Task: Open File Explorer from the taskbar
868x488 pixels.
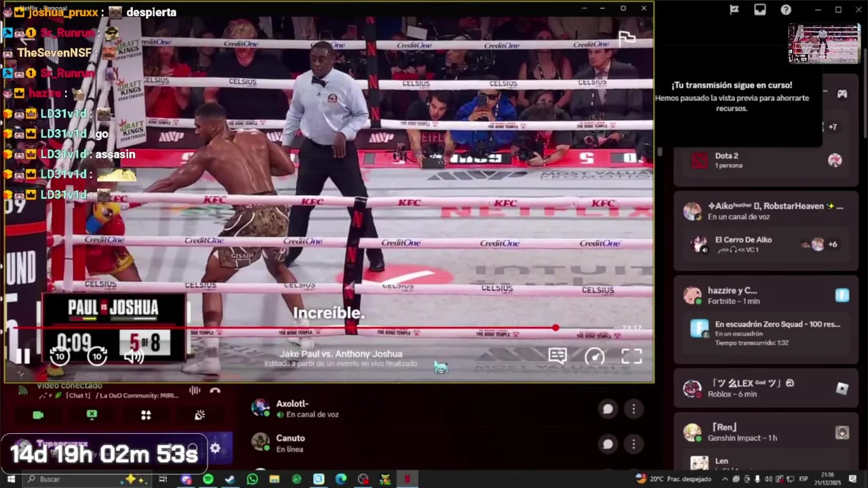Action: coord(274,479)
